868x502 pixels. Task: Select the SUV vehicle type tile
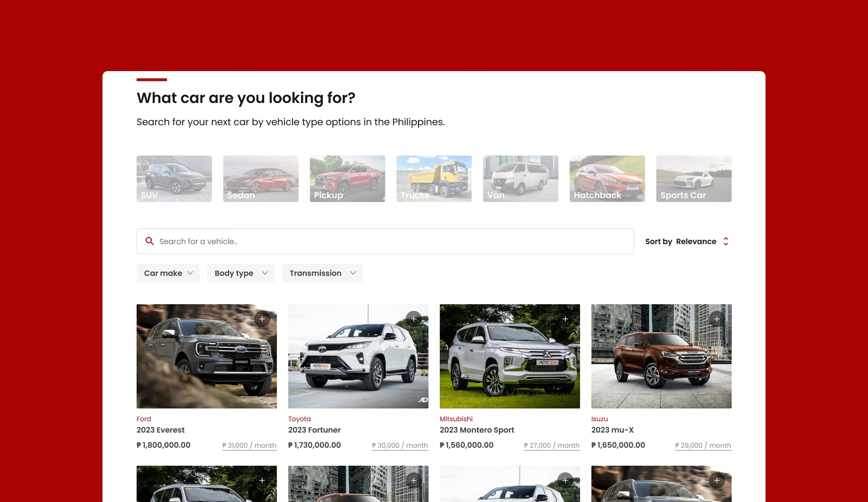click(x=174, y=179)
